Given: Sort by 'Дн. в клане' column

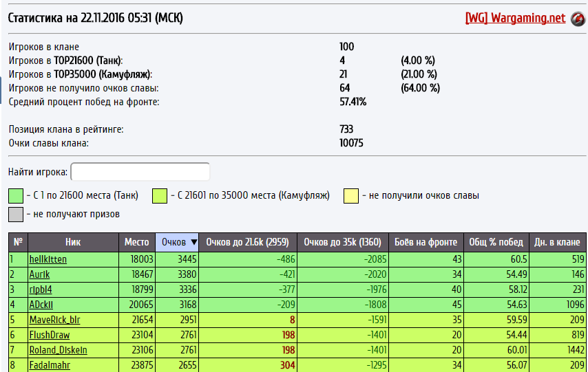Looking at the screenshot, I should (x=557, y=242).
